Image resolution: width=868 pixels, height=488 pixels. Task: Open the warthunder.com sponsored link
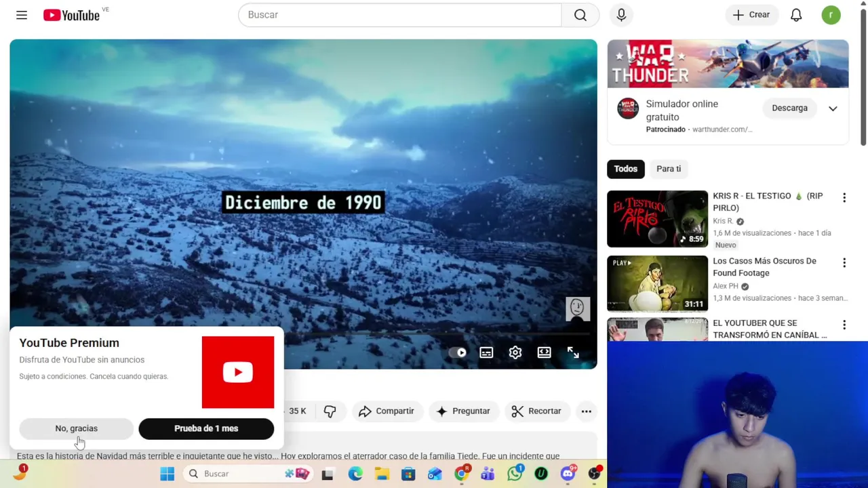point(722,129)
